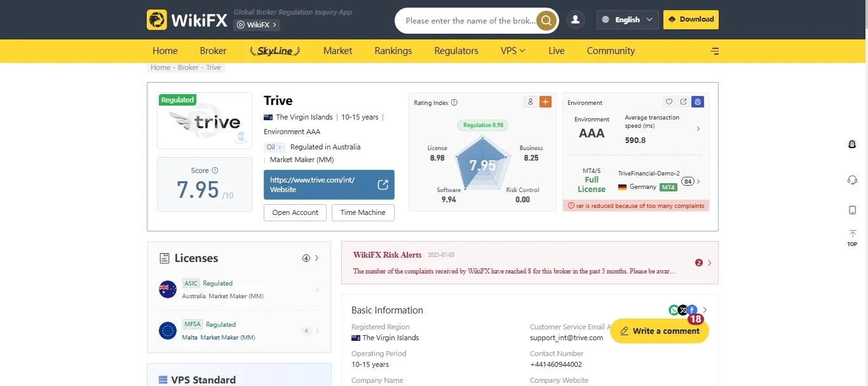Screen dimensions: 868x386
Task: Open the Community menu item
Action: (611, 51)
